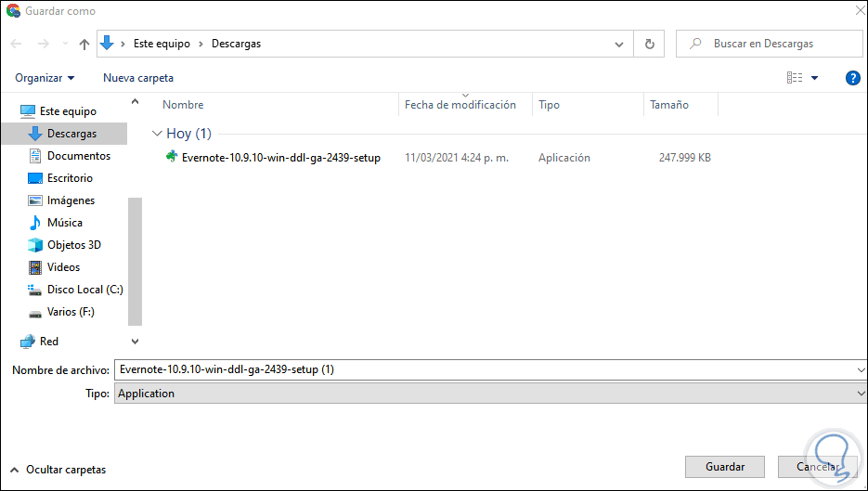Click the blue Descargas icon in address bar
This screenshot has width=868, height=491.
click(x=107, y=44)
